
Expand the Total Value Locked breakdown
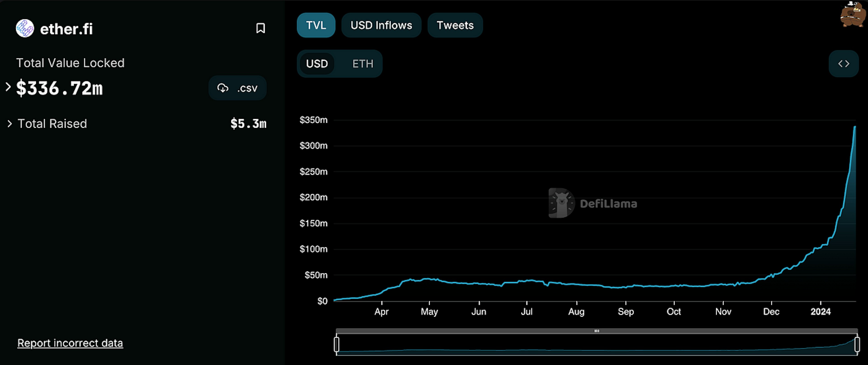pyautogui.click(x=8, y=87)
